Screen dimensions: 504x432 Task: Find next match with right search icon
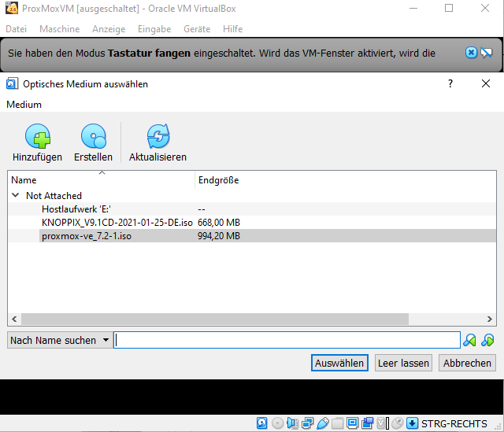click(487, 340)
